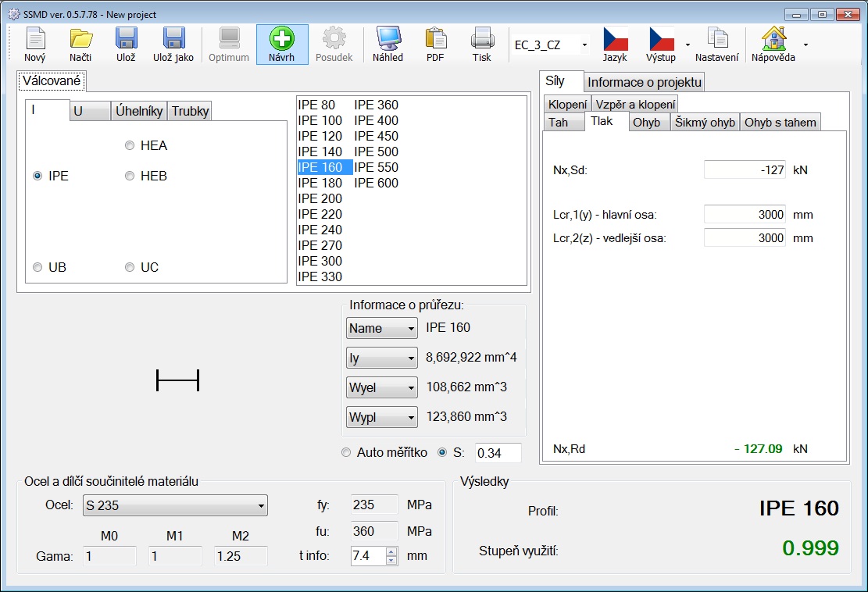Viewport: 868px width, 592px height.
Task: Select IPE 360 in profile list
Action: click(x=377, y=105)
